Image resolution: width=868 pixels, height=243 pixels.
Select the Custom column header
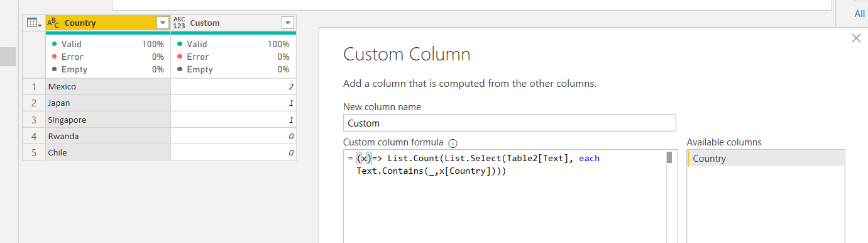(233, 23)
